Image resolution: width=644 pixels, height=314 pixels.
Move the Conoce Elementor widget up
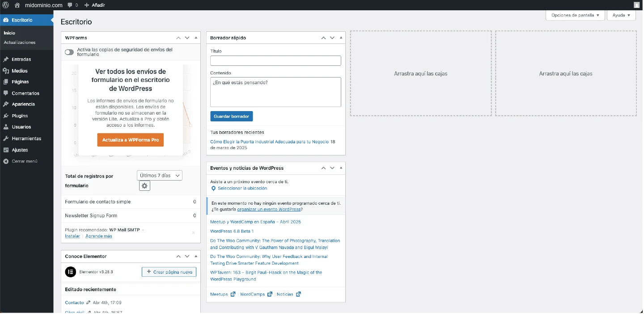(x=178, y=256)
